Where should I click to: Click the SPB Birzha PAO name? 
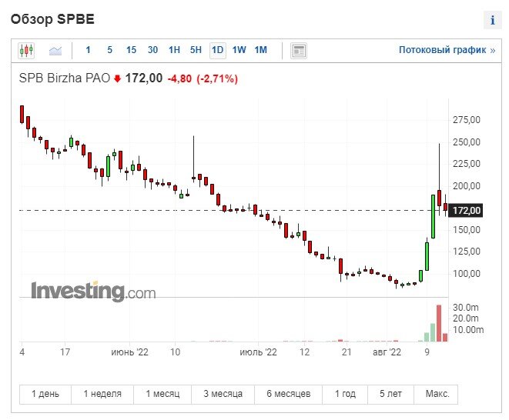click(64, 78)
